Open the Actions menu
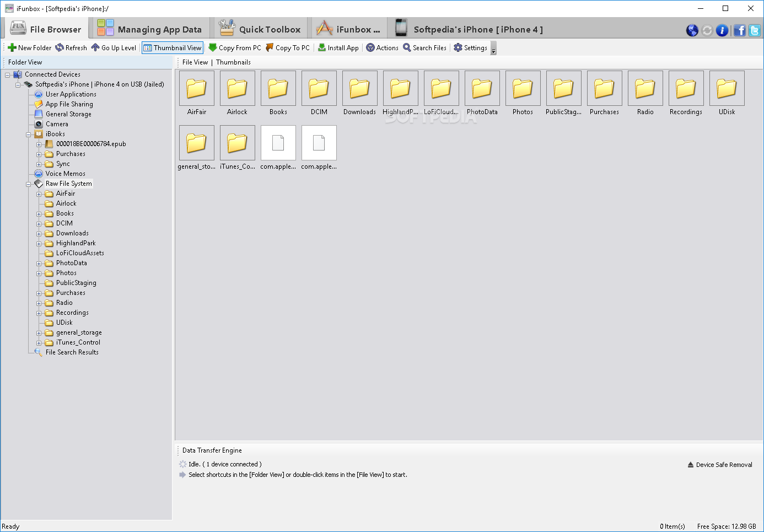 pos(383,48)
